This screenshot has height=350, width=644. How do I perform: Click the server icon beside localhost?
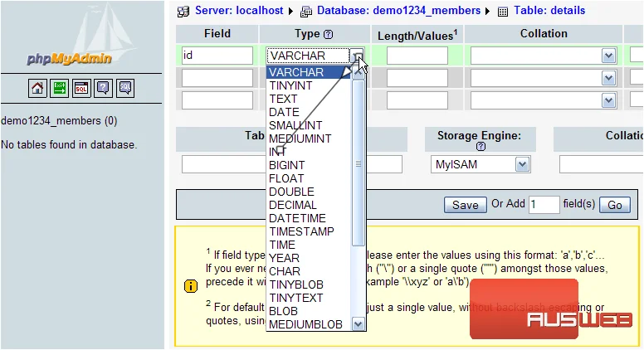pos(183,12)
